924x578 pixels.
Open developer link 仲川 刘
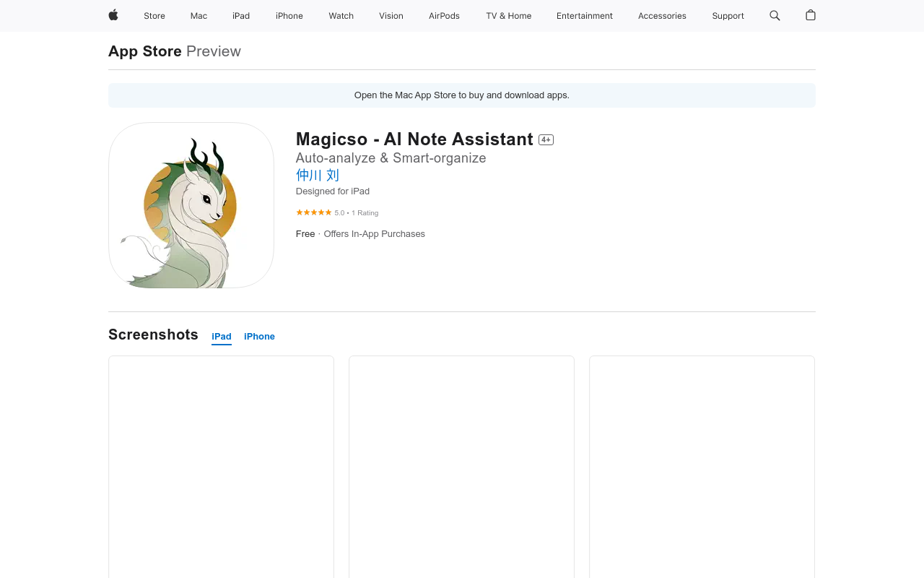[x=318, y=175]
